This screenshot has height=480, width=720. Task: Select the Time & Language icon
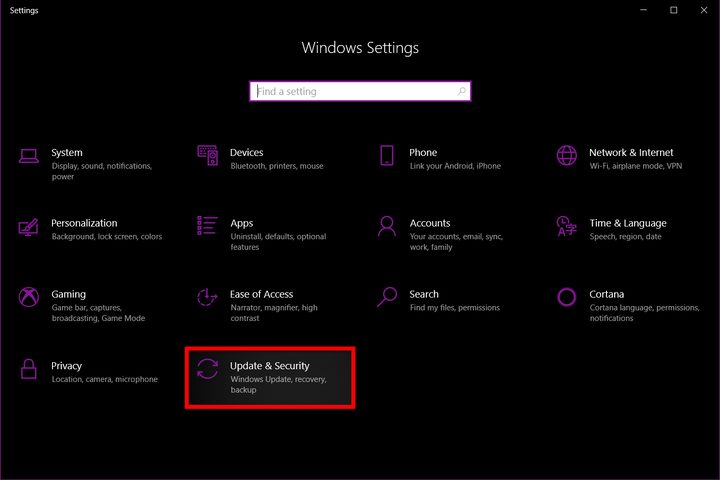coord(566,226)
